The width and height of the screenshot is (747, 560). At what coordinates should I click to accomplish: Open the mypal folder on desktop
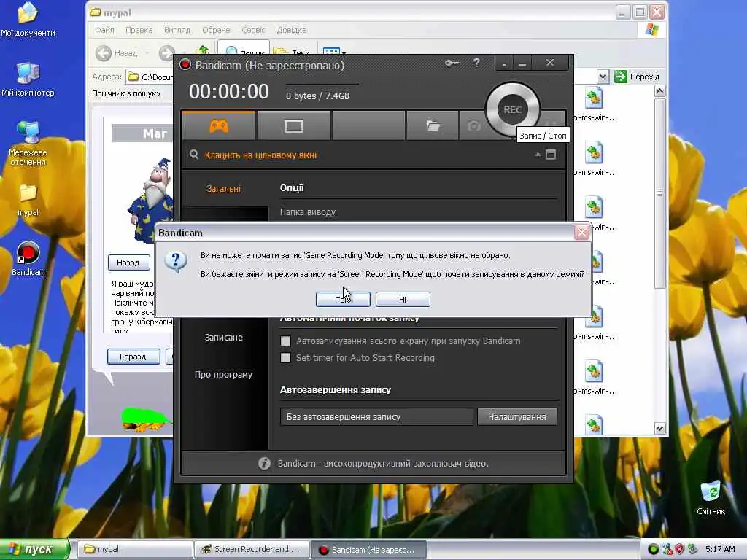[28, 200]
